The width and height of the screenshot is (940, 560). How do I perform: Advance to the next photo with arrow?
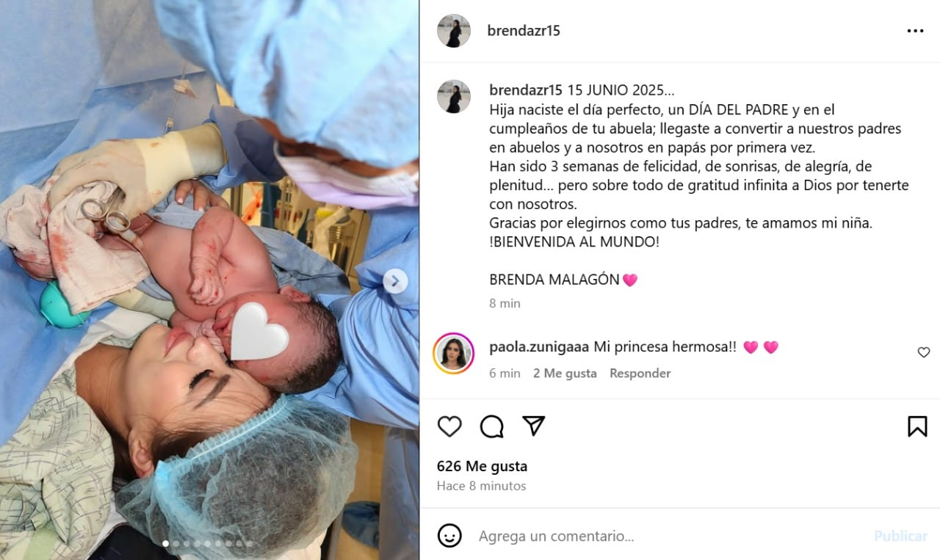point(395,280)
